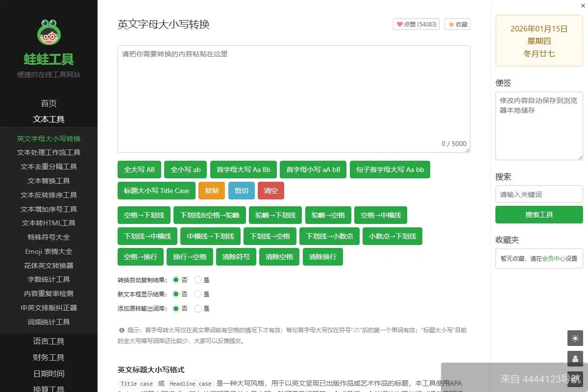Like the page via the 点赞 heart
Image resolution: width=588 pixels, height=392 pixels.
point(416,24)
